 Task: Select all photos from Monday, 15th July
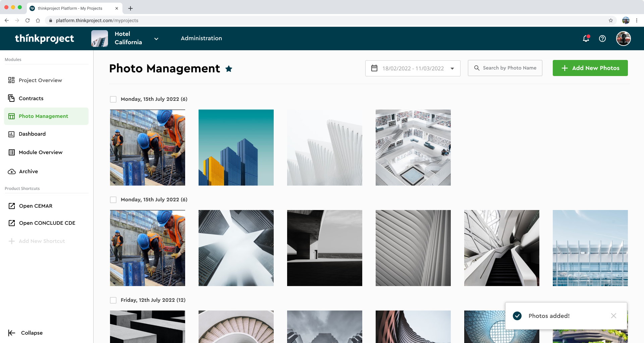click(113, 99)
